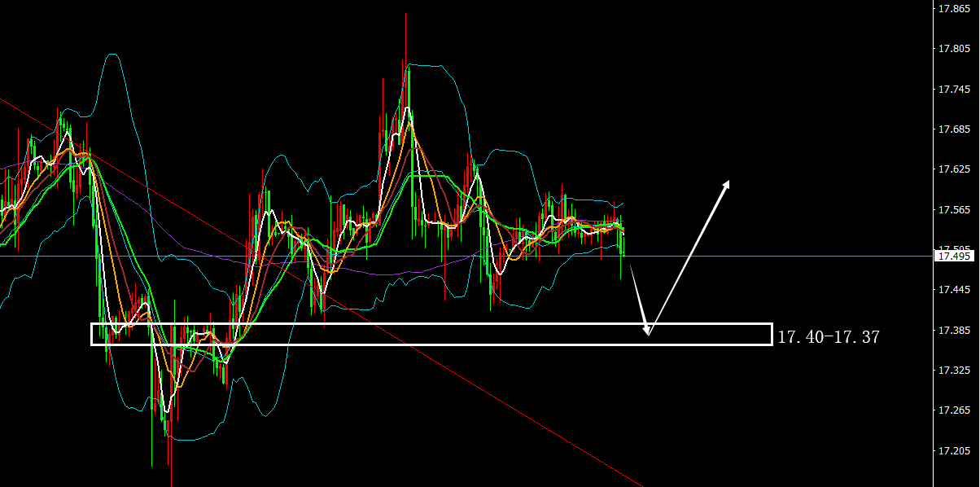The width and height of the screenshot is (980, 487).
Task: Select the 17.445 price scale value
Action: click(x=953, y=291)
